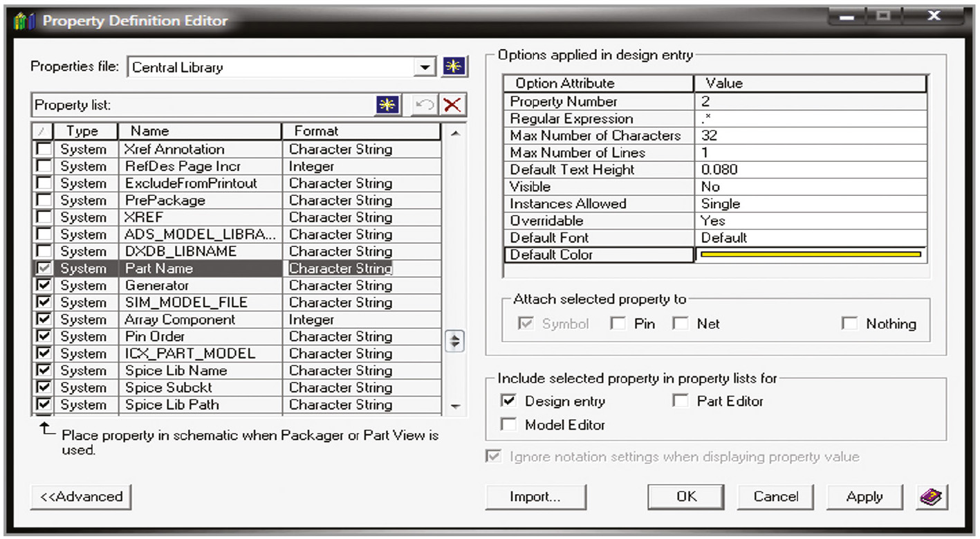Click the sort checkmark column header
Image resolution: width=980 pixels, height=539 pixels.
click(x=42, y=131)
